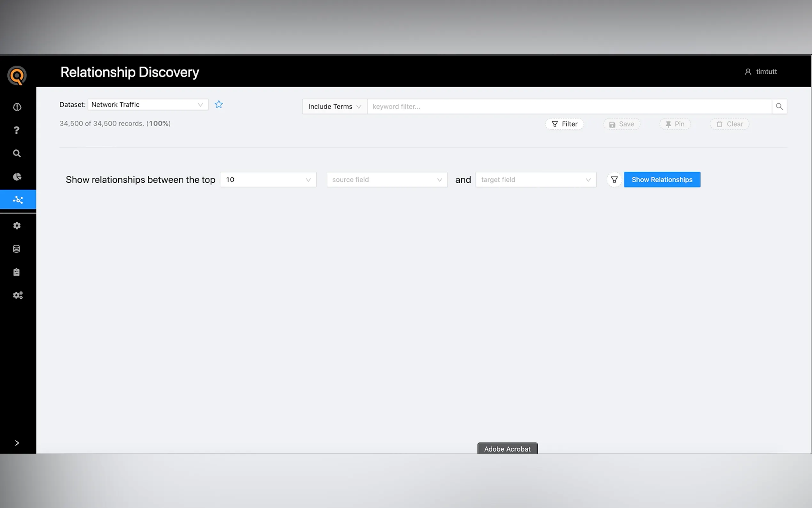The height and width of the screenshot is (508, 812).
Task: Favorite the dataset with star icon
Action: coord(219,105)
